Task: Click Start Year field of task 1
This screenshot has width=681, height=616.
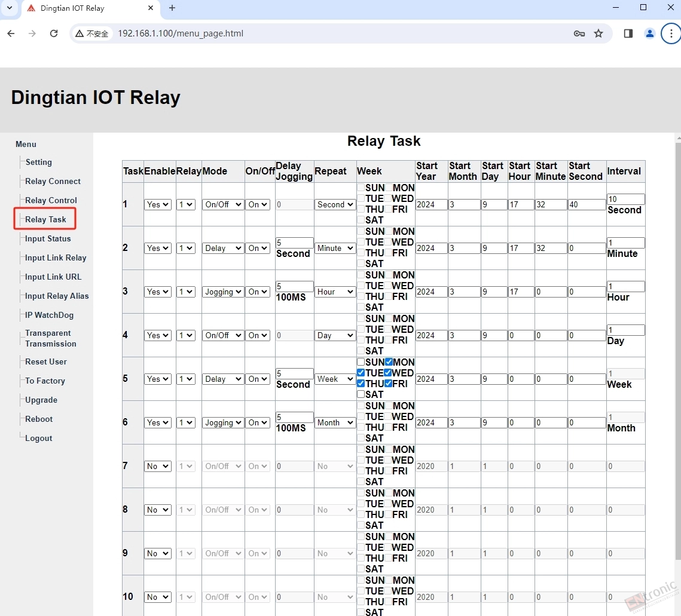Action: coord(431,204)
